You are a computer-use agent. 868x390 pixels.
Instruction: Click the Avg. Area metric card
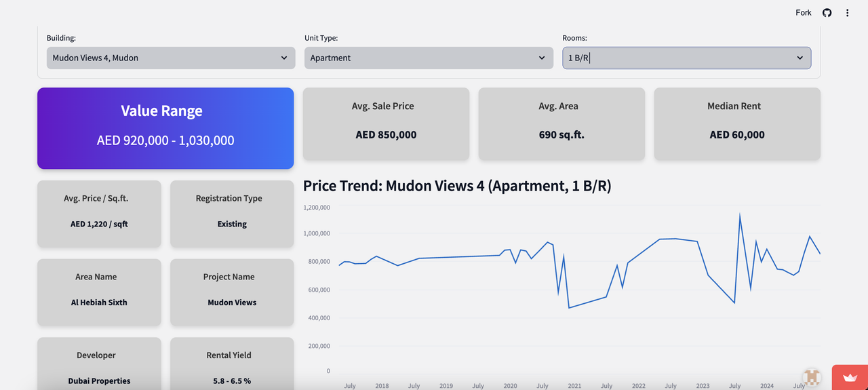(x=561, y=124)
